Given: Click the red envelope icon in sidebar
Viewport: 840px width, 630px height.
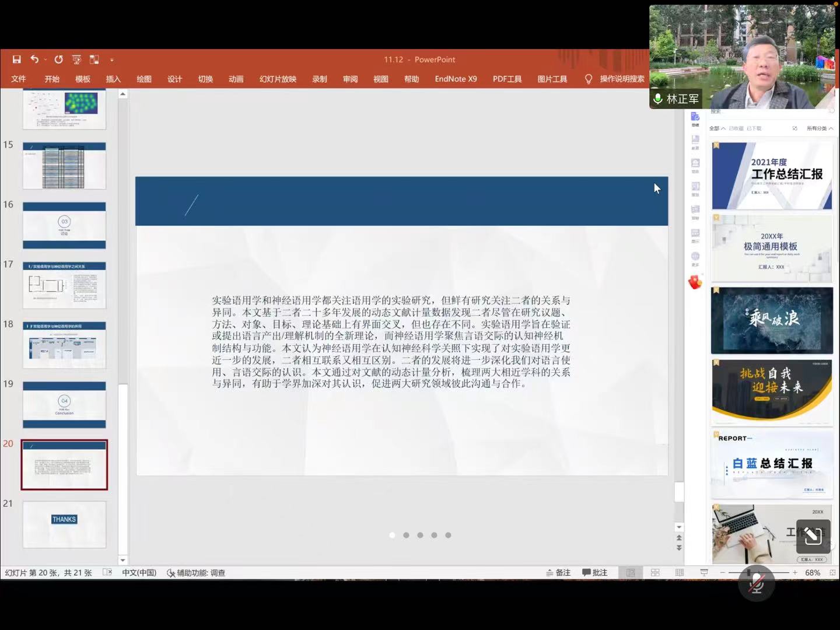Looking at the screenshot, I should pos(695,283).
